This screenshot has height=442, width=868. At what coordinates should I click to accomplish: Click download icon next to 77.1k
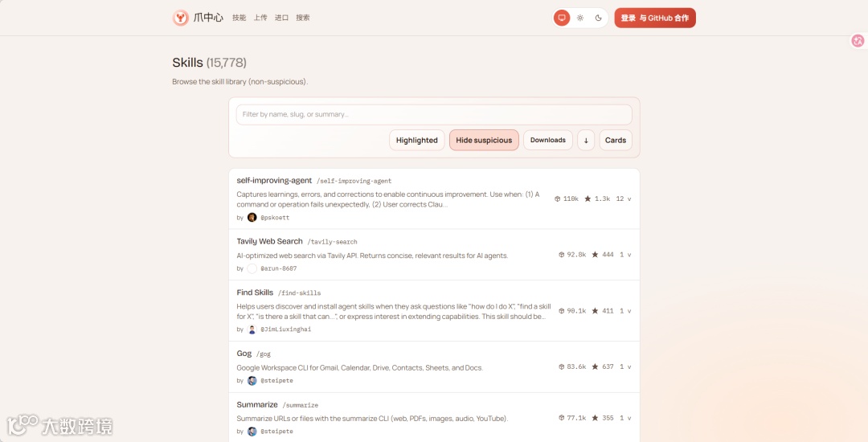click(561, 418)
